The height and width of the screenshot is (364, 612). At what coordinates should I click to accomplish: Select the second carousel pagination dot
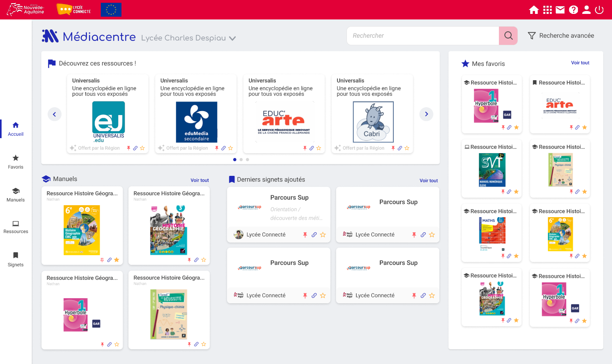tap(241, 160)
